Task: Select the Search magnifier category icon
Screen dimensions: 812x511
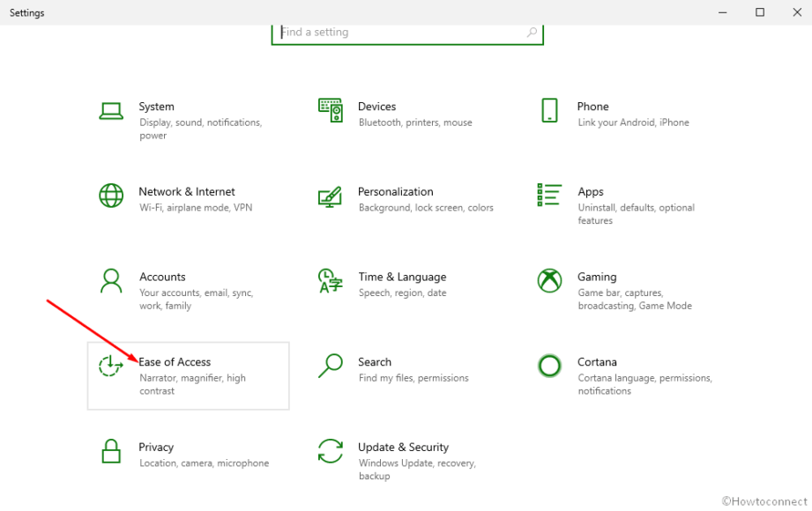Action: (x=331, y=366)
